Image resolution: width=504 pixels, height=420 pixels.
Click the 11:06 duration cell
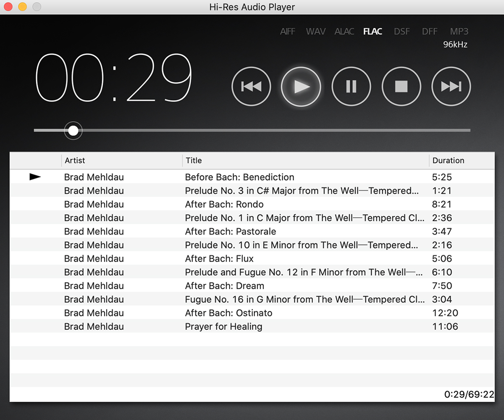click(445, 326)
